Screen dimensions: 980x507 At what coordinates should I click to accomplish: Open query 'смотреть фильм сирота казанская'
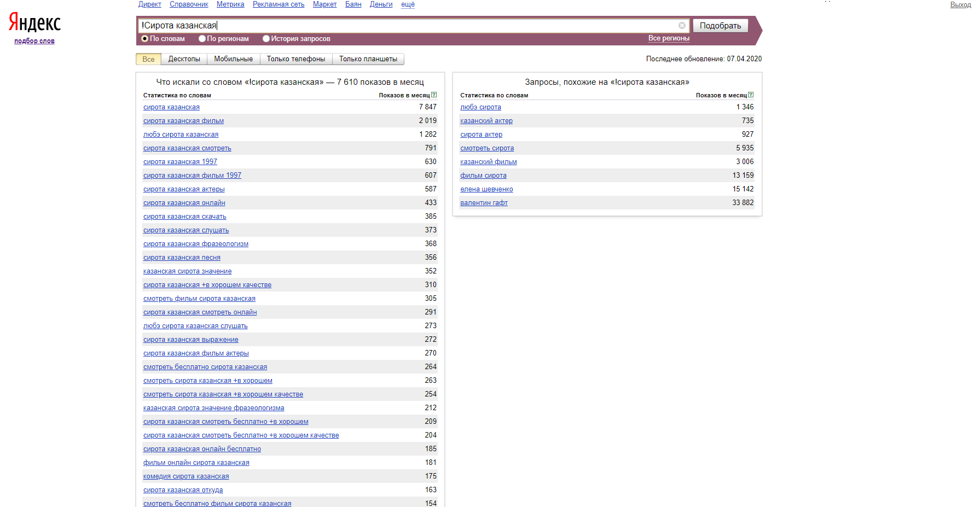pyautogui.click(x=199, y=299)
